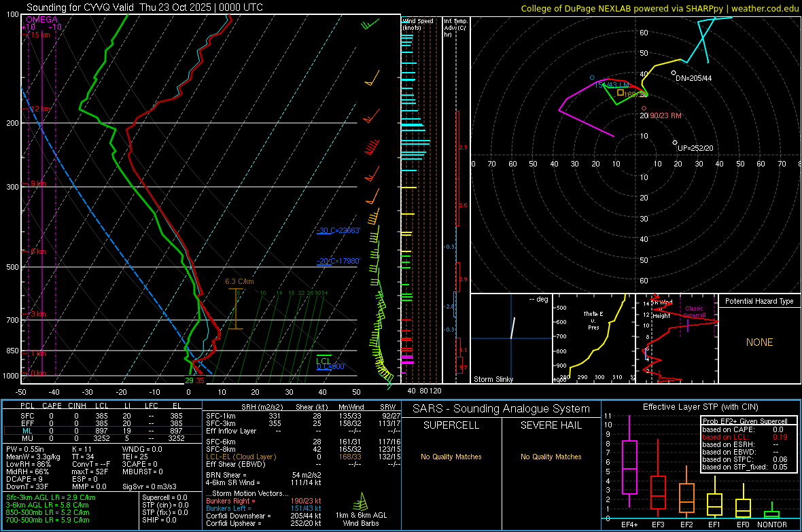Click the SFC-1km SRH row
The image size is (802, 532).
click(303, 416)
